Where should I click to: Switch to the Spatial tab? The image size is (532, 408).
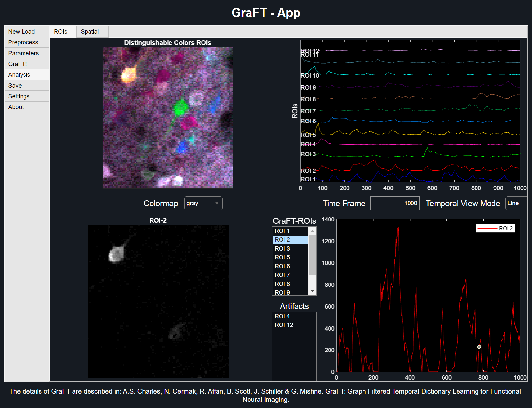(x=92, y=32)
